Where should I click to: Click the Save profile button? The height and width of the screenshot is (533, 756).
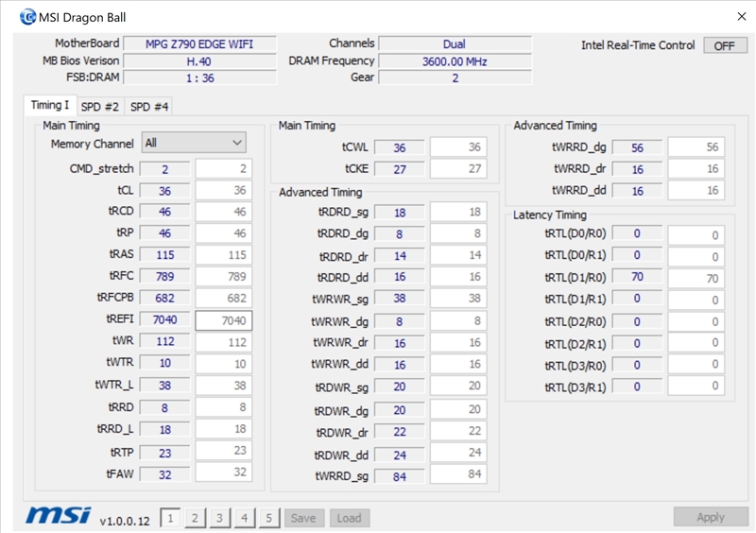303,518
